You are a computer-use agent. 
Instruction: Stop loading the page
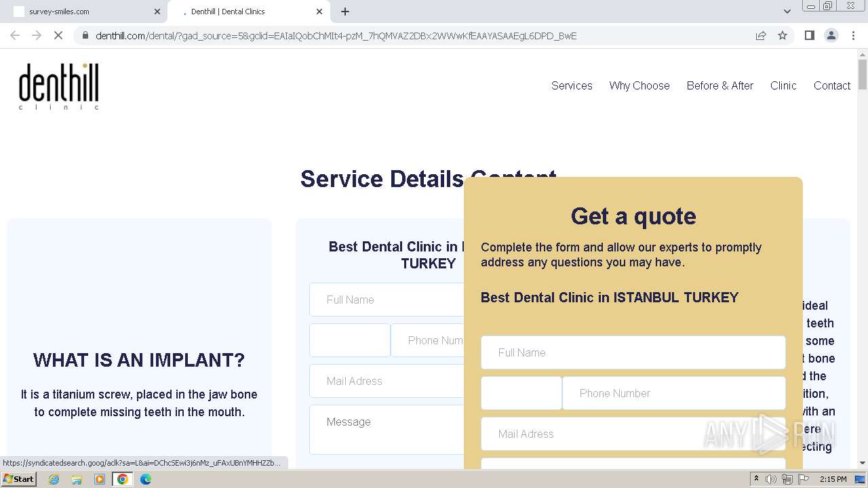(58, 35)
